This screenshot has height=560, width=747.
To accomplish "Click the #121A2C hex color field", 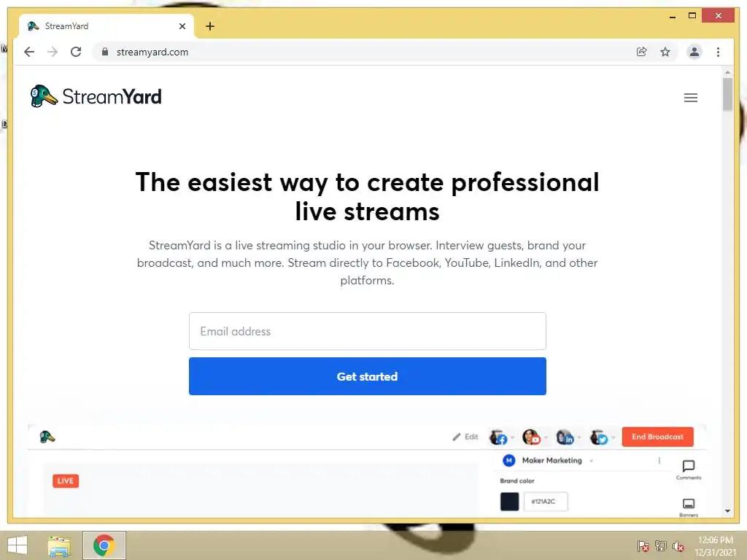I will click(x=546, y=502).
